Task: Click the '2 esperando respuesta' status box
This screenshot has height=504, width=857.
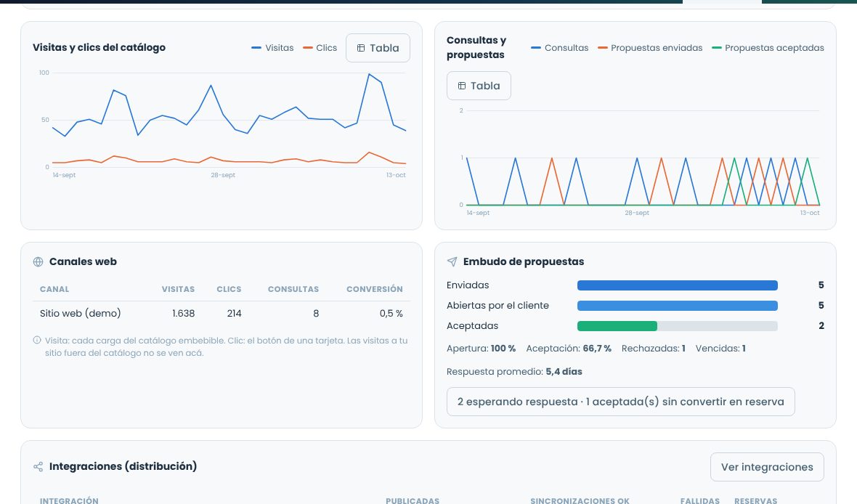Action: tap(620, 402)
